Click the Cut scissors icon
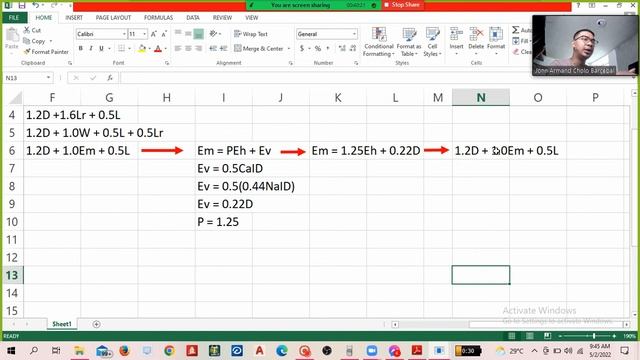 point(27,30)
